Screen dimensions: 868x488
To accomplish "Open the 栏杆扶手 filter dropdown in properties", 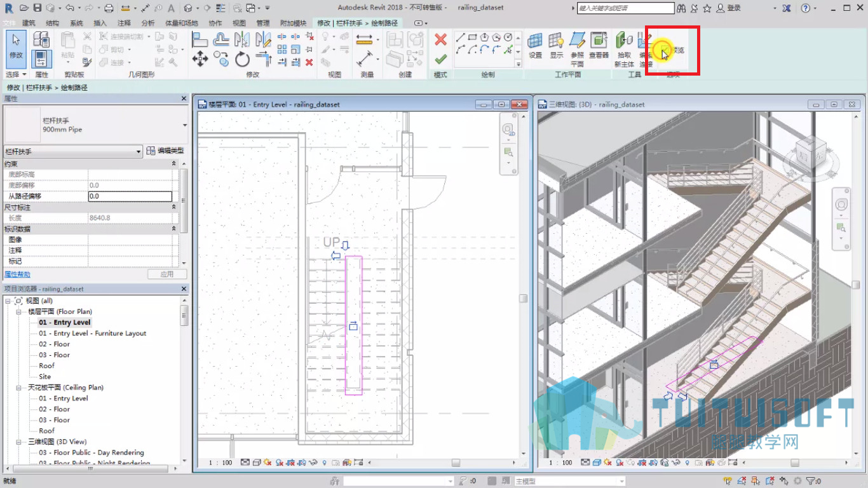I will pos(73,152).
